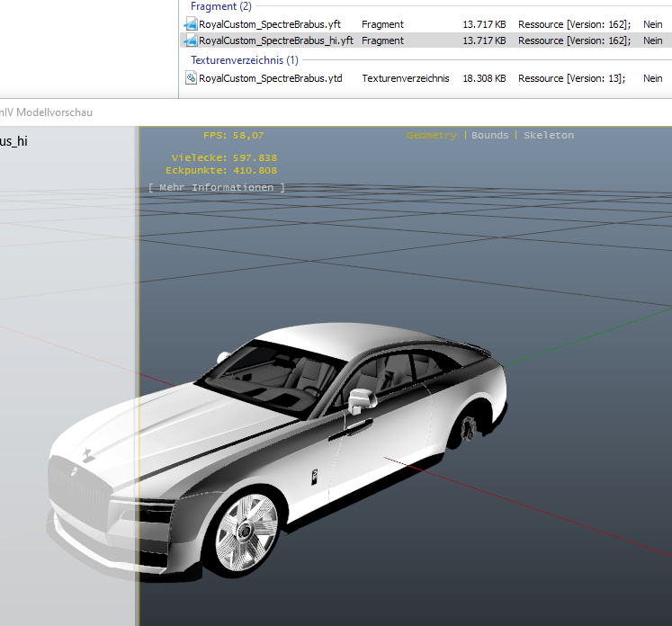
Task: Switch to the Skeleton view tab
Action: pyautogui.click(x=549, y=136)
